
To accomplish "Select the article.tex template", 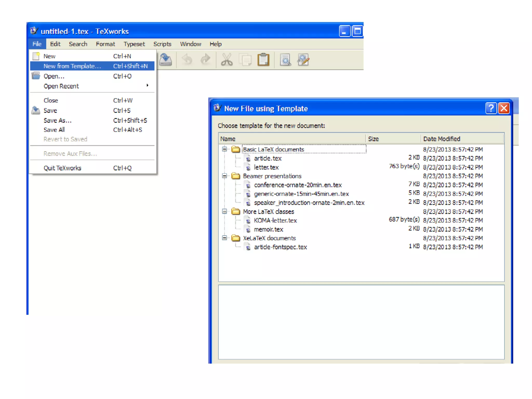I will 268,158.
